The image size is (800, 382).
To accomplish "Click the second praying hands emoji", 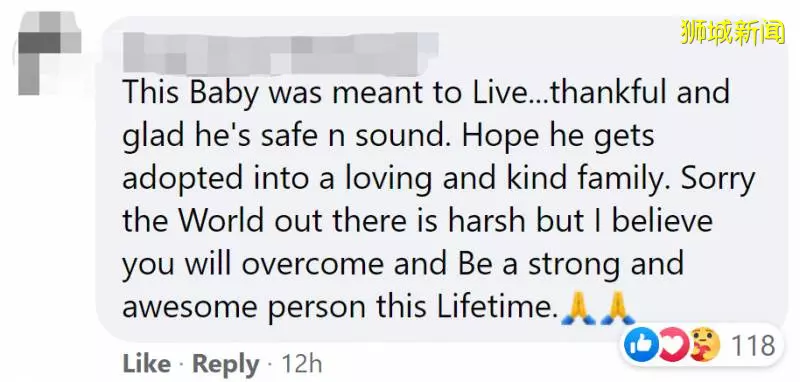I will coord(618,309).
